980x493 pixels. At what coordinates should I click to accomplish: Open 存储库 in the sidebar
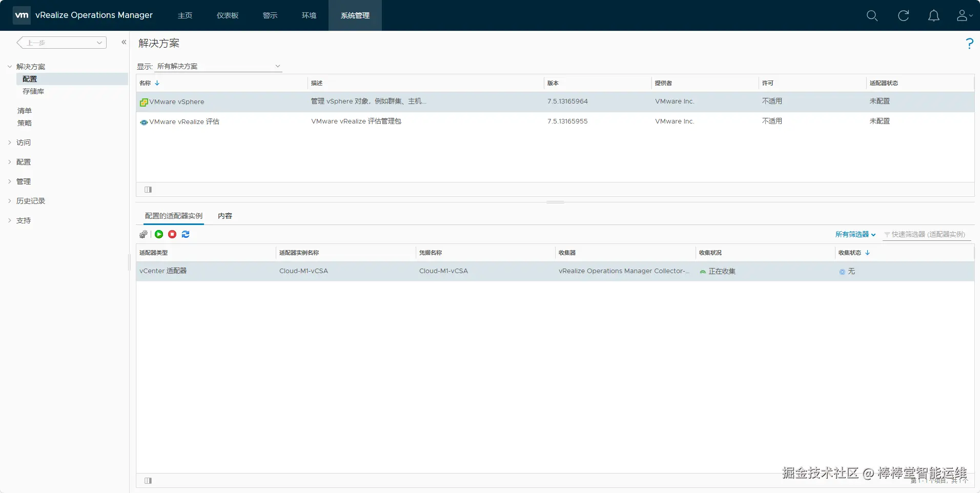[33, 91]
